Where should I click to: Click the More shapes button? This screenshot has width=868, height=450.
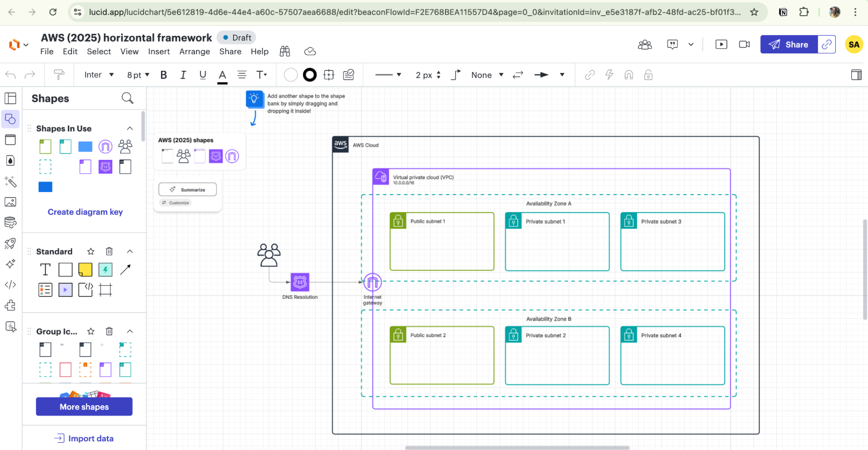pyautogui.click(x=84, y=407)
